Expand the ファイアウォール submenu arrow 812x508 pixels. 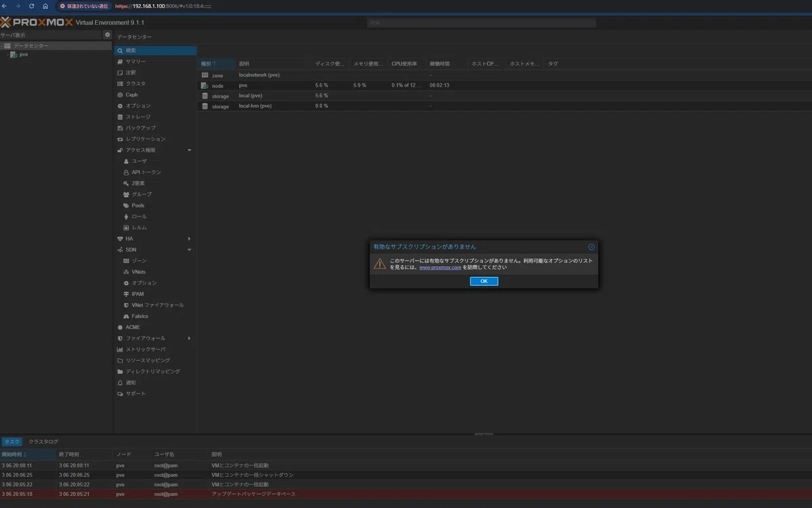click(x=189, y=338)
